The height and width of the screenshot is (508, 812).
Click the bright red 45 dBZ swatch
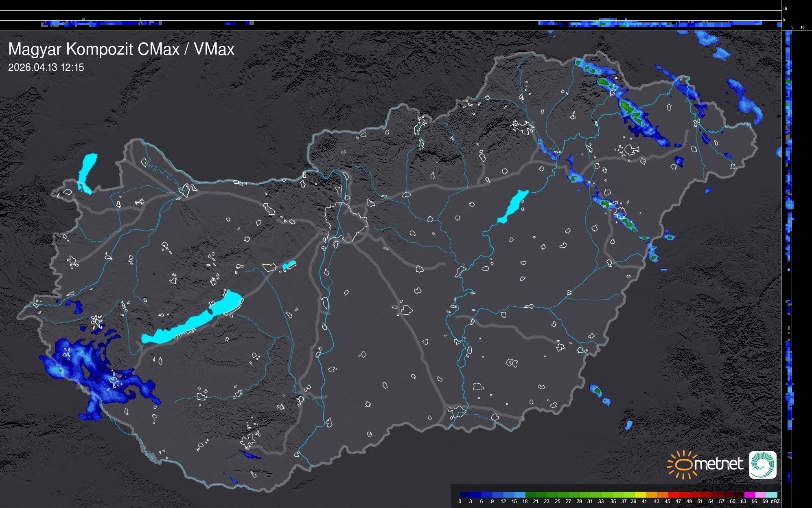click(x=673, y=495)
